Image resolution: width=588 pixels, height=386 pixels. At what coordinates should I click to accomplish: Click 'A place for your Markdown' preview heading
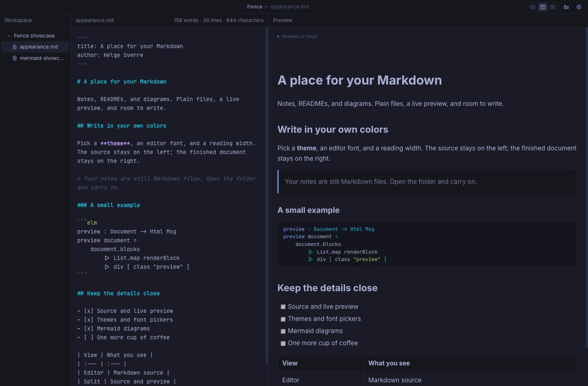(x=360, y=80)
